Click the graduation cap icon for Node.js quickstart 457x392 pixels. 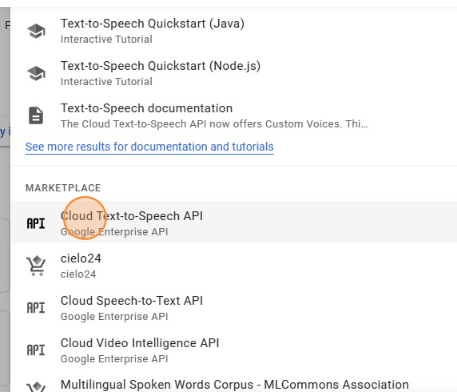point(36,74)
